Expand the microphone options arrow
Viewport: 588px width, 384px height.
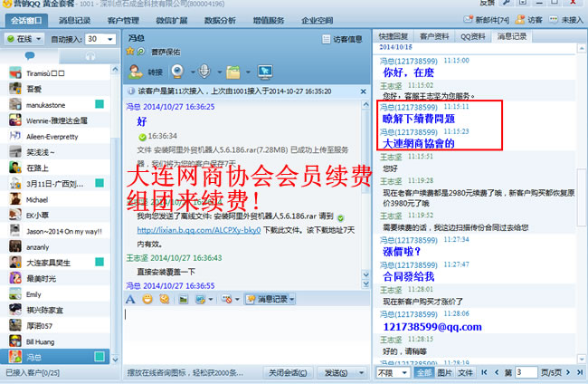pos(220,72)
